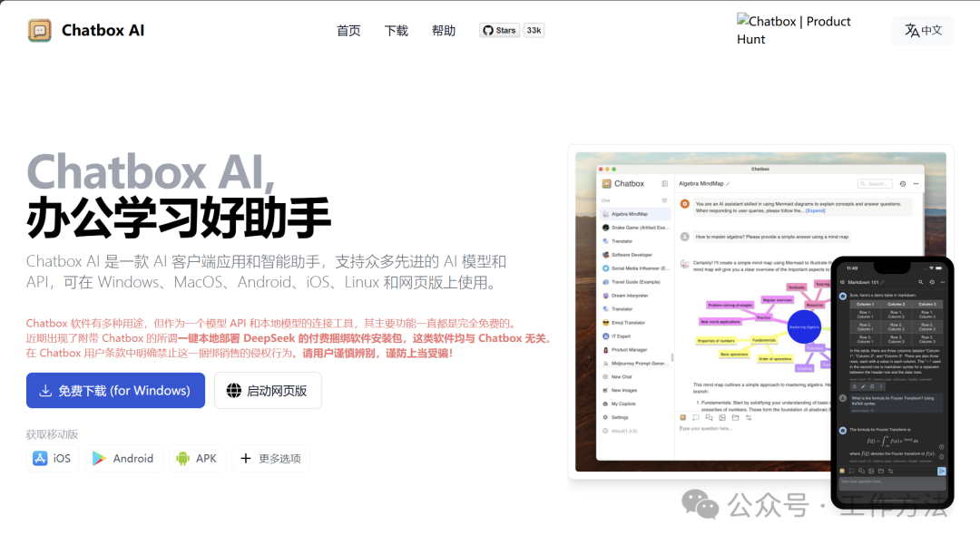This screenshot has width=980, height=545.
Task: Open the 中文 language switcher
Action: [x=923, y=30]
